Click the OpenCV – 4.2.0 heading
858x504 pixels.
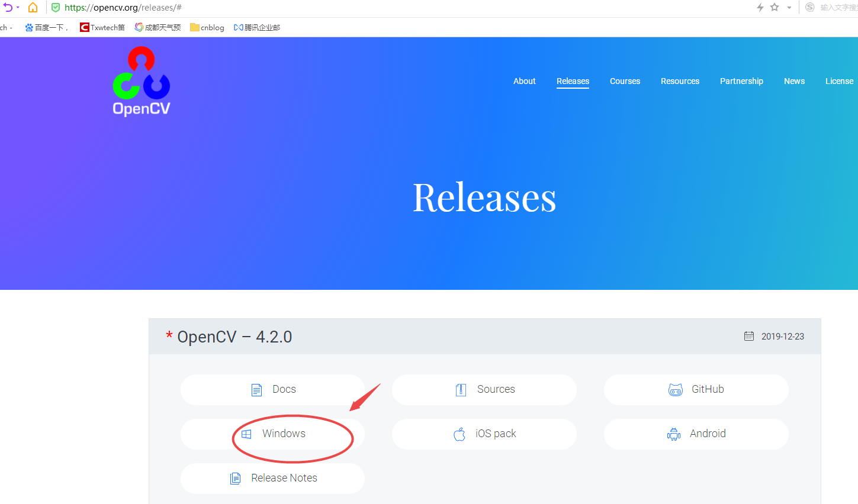pyautogui.click(x=234, y=337)
